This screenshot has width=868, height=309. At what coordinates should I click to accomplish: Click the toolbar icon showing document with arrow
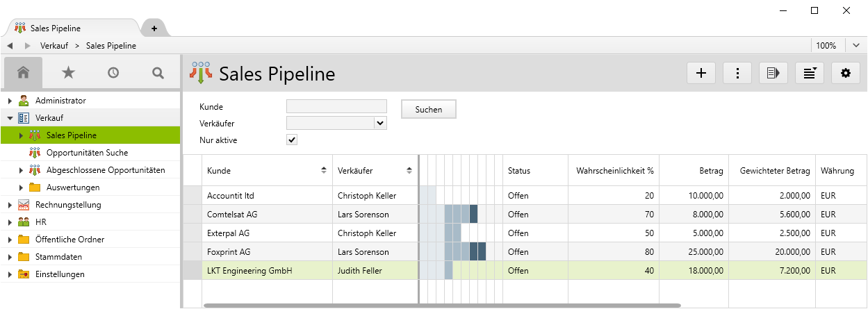tap(773, 73)
